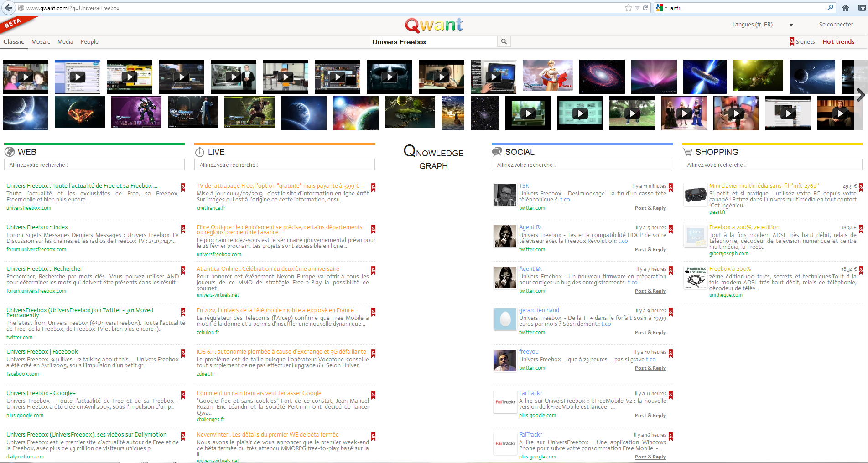Switch to the Mosaic tab
868x463 pixels.
tap(41, 42)
